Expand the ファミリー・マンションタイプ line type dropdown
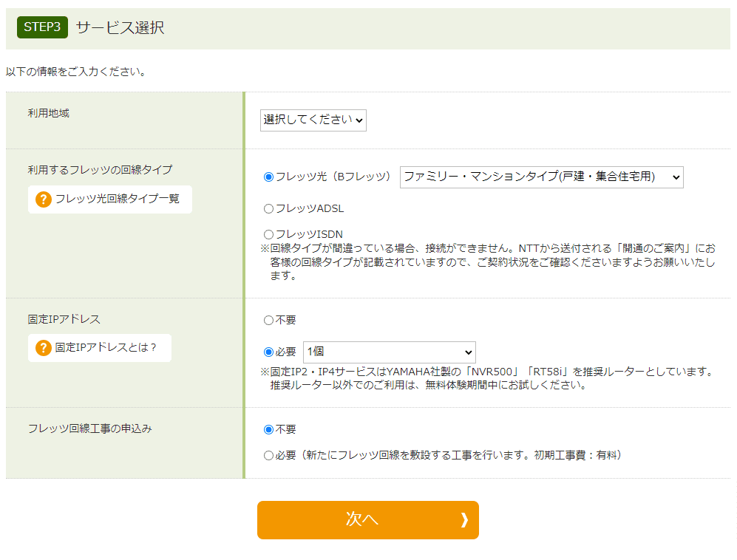This screenshot has width=737, height=560. coord(541,177)
